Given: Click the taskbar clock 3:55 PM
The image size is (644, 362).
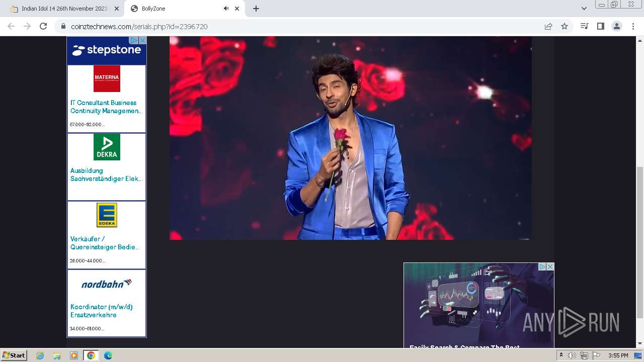Looking at the screenshot, I should click(x=618, y=355).
